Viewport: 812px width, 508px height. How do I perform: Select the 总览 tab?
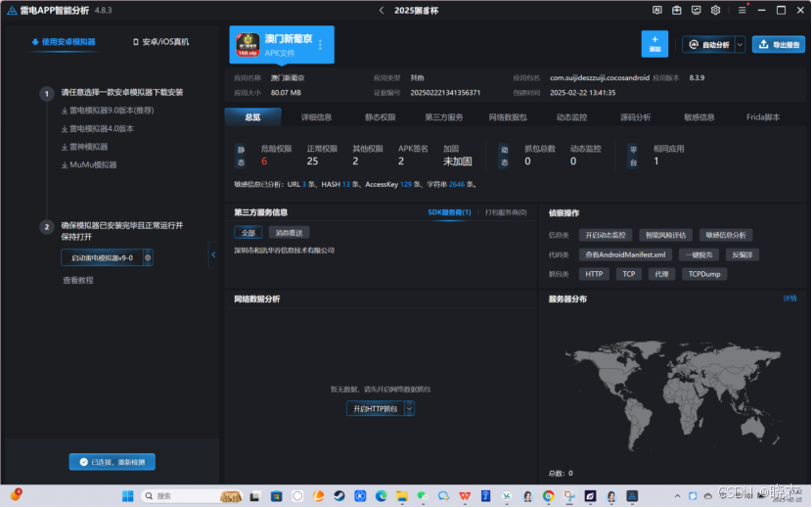point(252,117)
